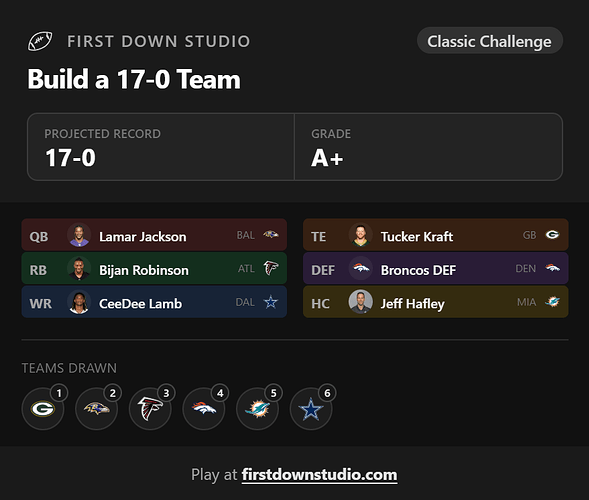Select the Lamar Jackson QB row
This screenshot has width=589, height=500.
[154, 235]
